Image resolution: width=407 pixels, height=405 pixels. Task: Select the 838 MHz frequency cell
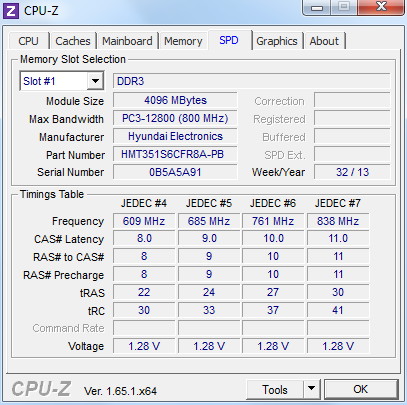click(x=338, y=221)
